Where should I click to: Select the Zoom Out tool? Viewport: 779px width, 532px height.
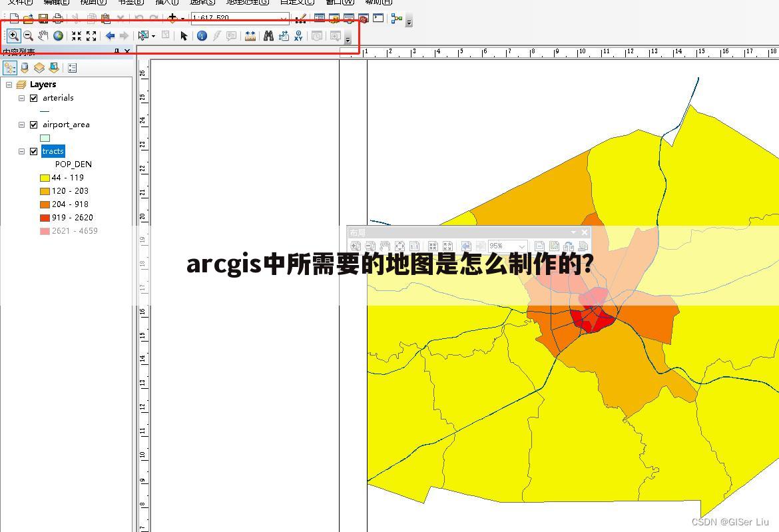point(29,36)
